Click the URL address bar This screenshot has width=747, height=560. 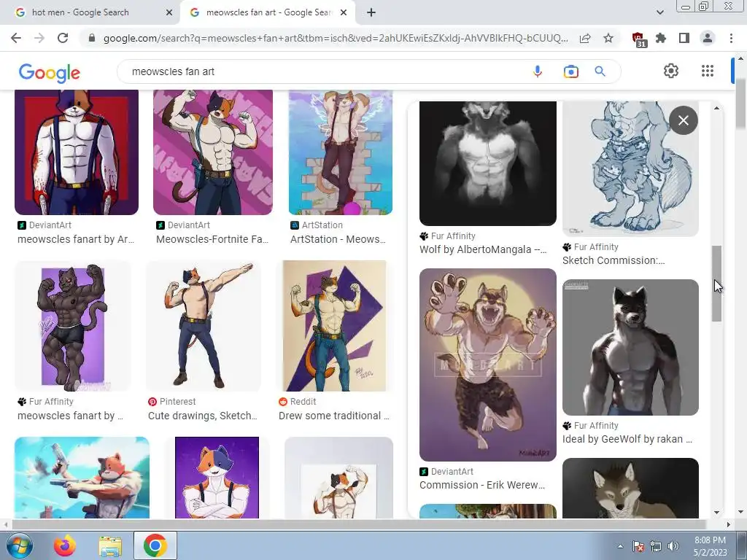(x=336, y=38)
